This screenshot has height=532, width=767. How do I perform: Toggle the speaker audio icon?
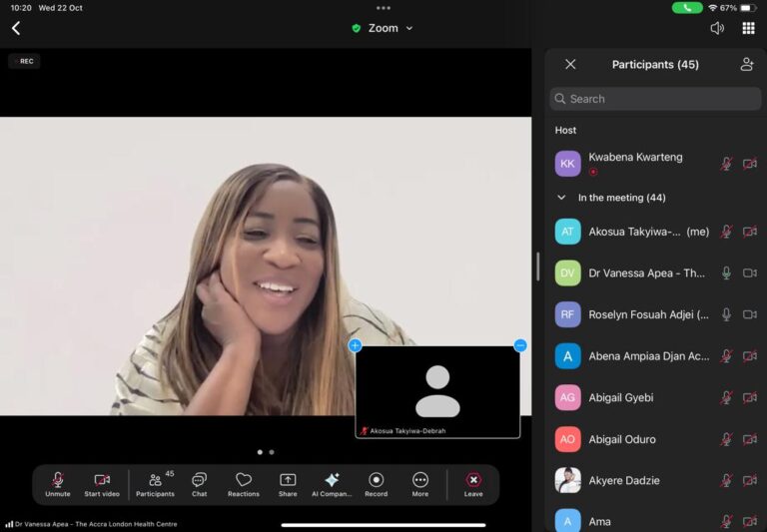(717, 28)
